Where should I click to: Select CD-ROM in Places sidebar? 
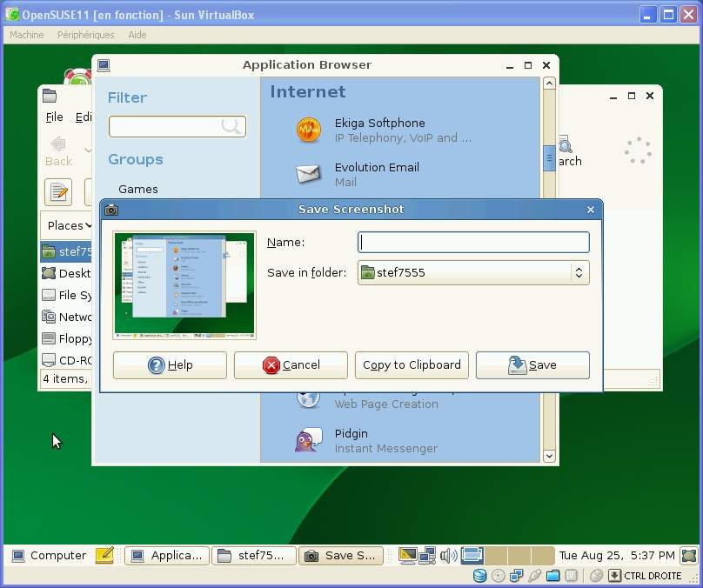coord(66,360)
